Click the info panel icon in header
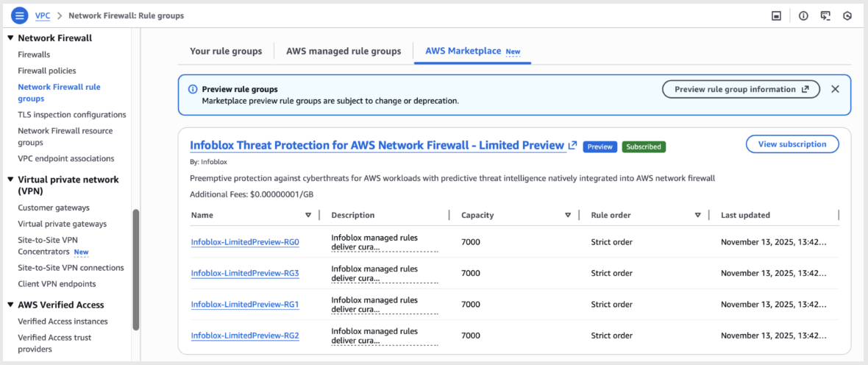This screenshot has width=868, height=365. pos(803,15)
